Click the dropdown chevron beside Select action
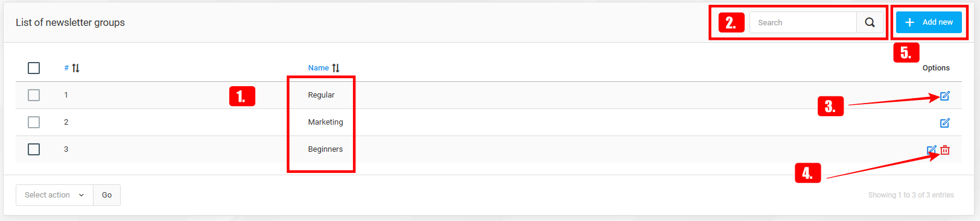The width and height of the screenshot is (980, 221). click(x=81, y=195)
